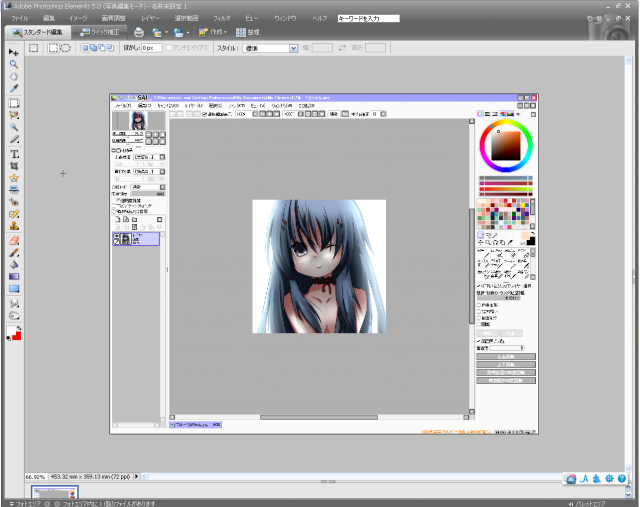Select the Clone Stamp tool
Screen dimensions: 640x507
(x=14, y=226)
